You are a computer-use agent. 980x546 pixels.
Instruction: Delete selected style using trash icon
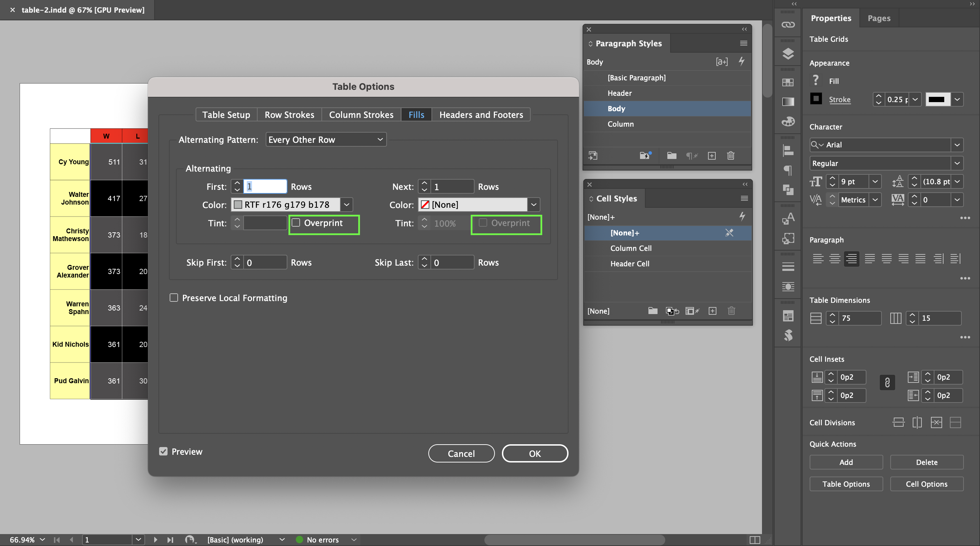pyautogui.click(x=730, y=156)
